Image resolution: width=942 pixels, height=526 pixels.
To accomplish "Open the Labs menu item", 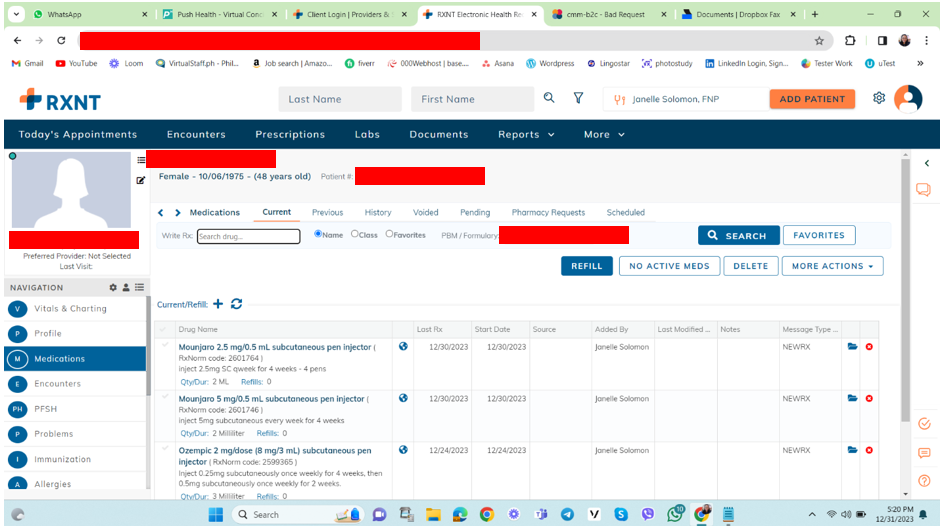I will 367,135.
